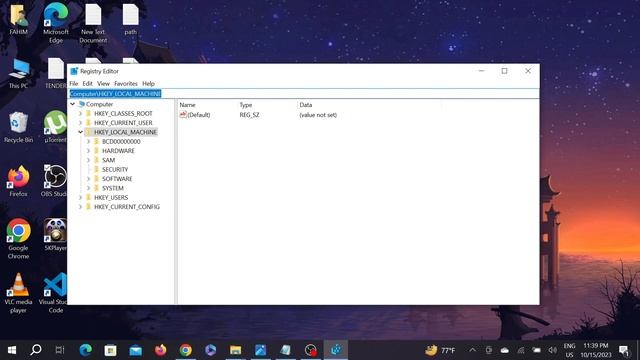
Task: Open taskbar Search
Action: pyautogui.click(x=36, y=350)
